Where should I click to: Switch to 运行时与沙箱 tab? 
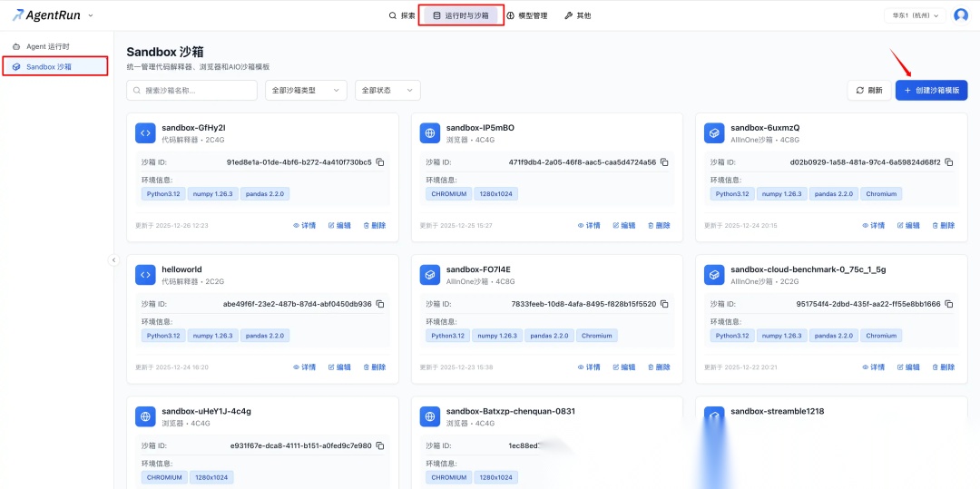coord(461,15)
